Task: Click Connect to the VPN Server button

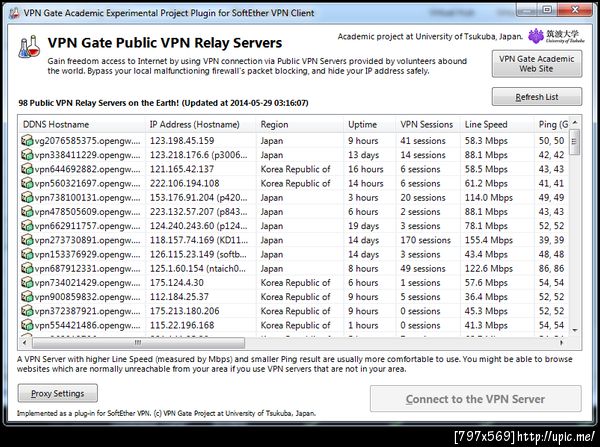Action: pos(475,399)
